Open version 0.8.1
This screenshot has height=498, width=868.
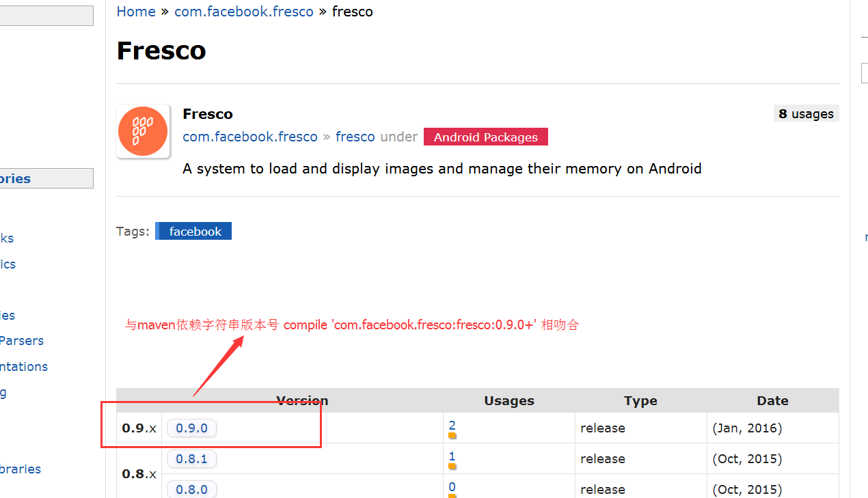191,459
